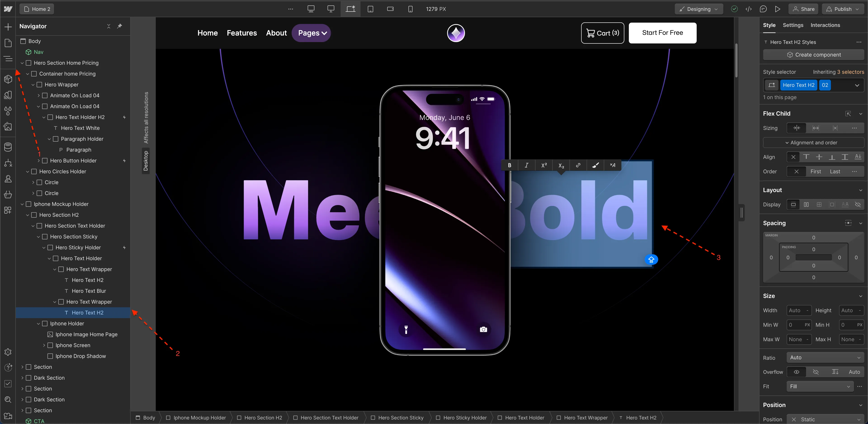Open the Add Elements panel plus icon
868x424 pixels.
tap(8, 27)
